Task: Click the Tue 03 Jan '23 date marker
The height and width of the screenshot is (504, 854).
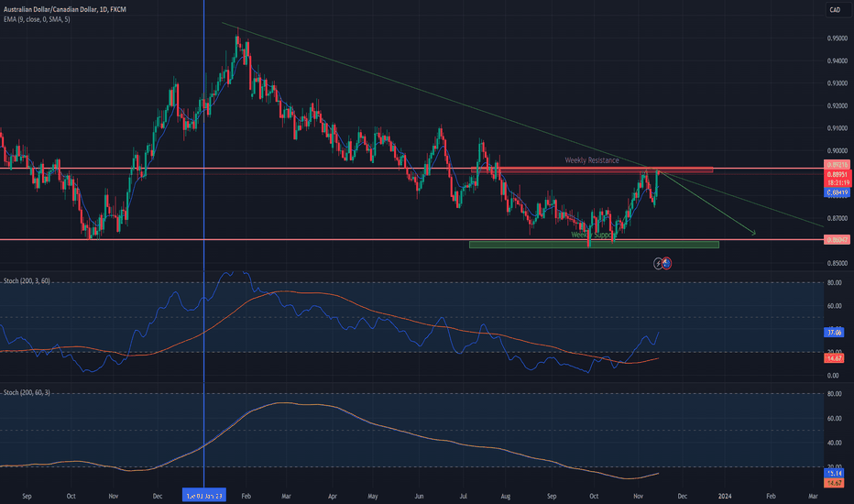Action: coord(204,496)
